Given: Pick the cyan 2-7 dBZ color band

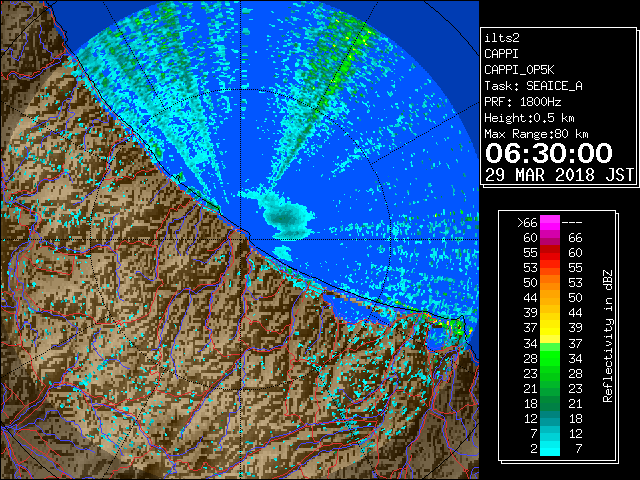Looking at the screenshot, I should point(550,448).
